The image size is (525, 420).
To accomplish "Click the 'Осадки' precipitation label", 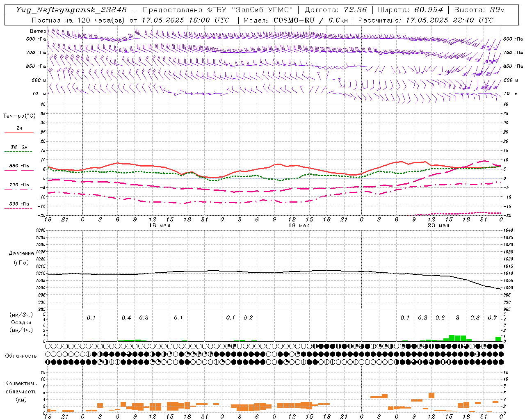I will coord(21,322).
